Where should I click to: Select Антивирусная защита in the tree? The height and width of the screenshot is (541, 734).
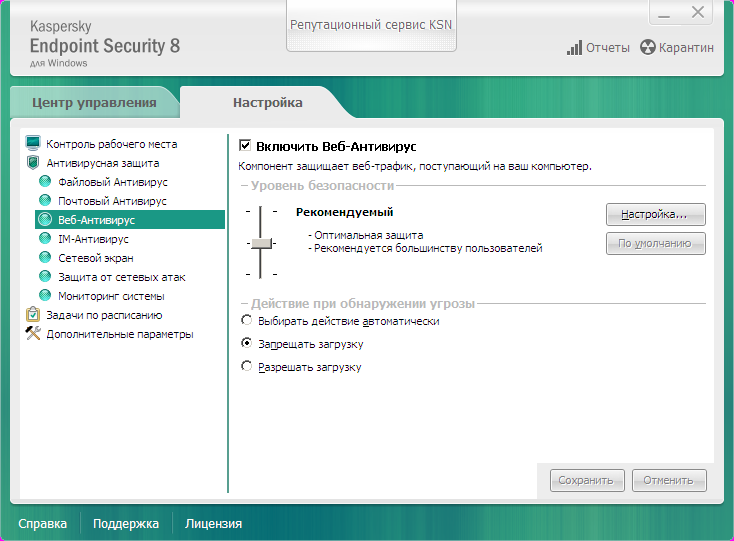click(103, 163)
